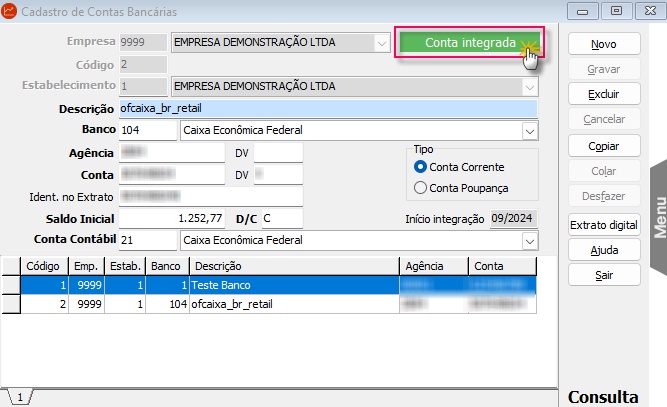The image size is (667, 407).
Task: Select the Teste Banco grid row
Action: 293,285
